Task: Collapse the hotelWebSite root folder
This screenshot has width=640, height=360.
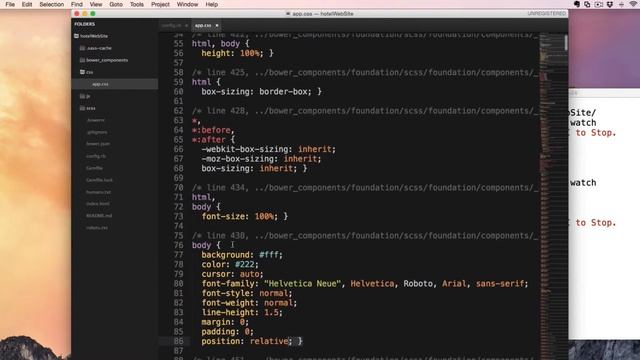Action: pos(94,36)
